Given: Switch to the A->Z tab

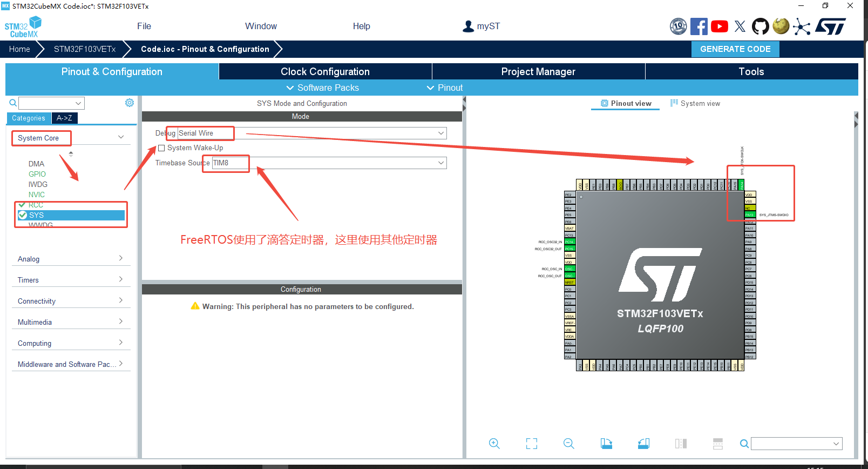Looking at the screenshot, I should 64,118.
